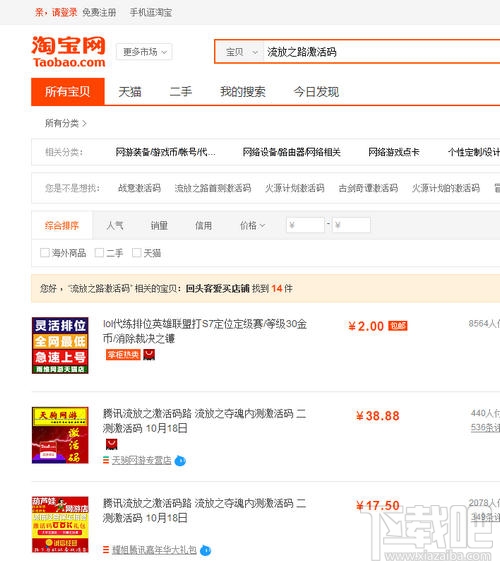
Task: Click suggested search 古剑奇谭激活码
Action: pos(368,188)
